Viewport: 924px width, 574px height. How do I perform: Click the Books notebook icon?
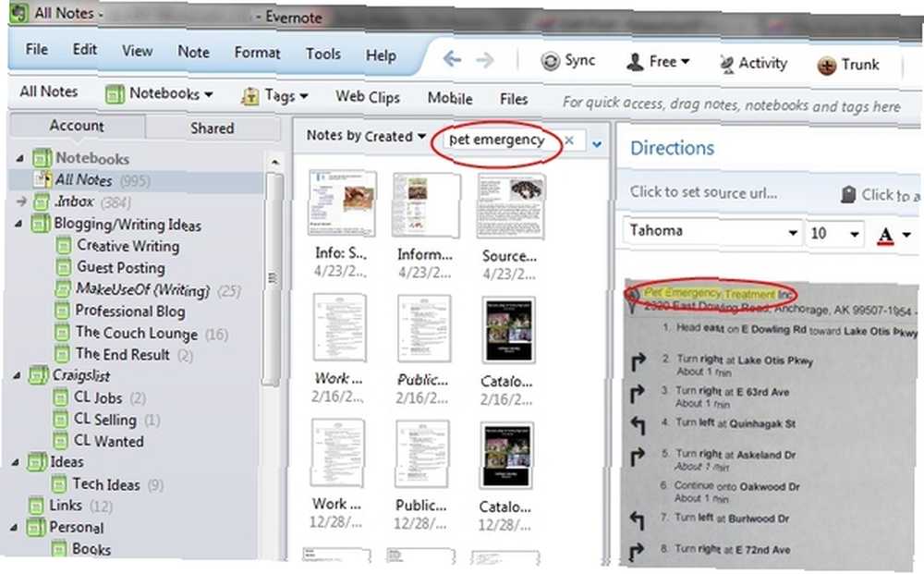tap(59, 549)
